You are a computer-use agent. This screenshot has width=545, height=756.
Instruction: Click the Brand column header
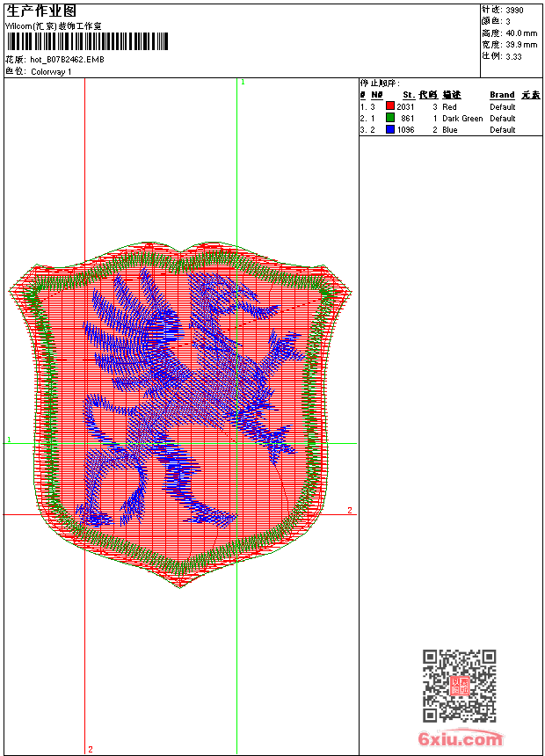click(x=502, y=95)
